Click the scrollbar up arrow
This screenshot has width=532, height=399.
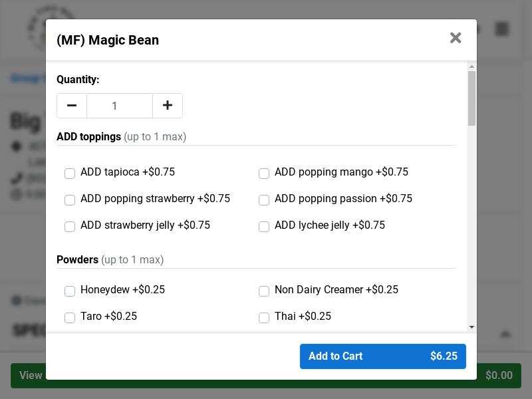(x=471, y=66)
